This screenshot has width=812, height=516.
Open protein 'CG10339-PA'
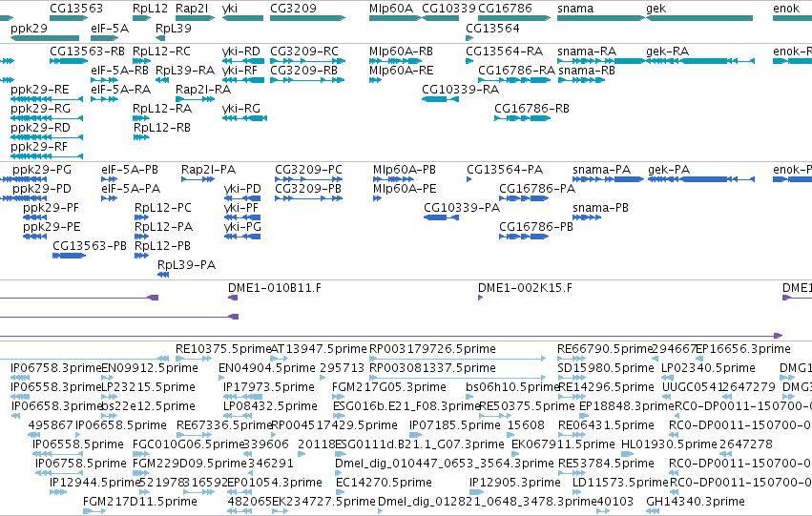462,208
